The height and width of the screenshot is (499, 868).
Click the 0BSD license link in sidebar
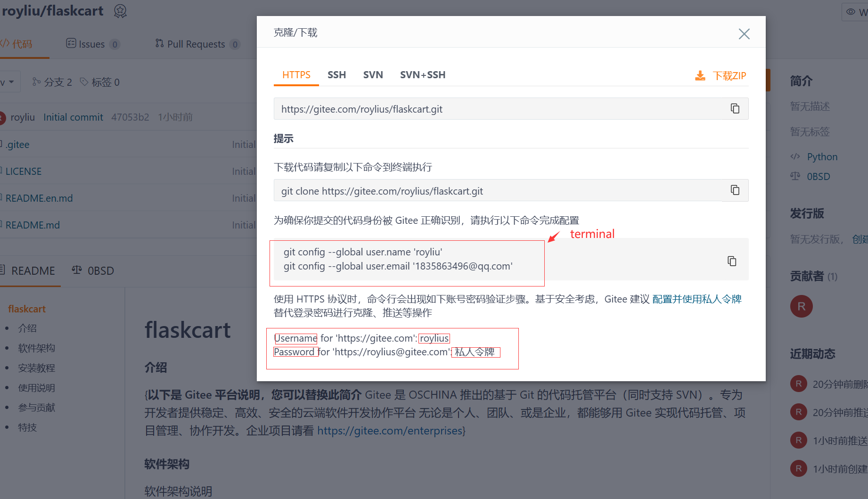[x=819, y=177]
